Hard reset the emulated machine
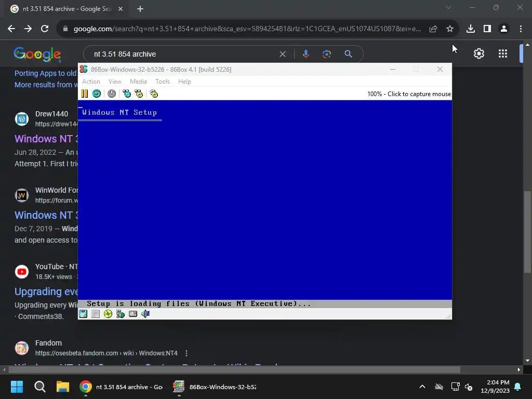The image size is (532, 399). point(97,94)
